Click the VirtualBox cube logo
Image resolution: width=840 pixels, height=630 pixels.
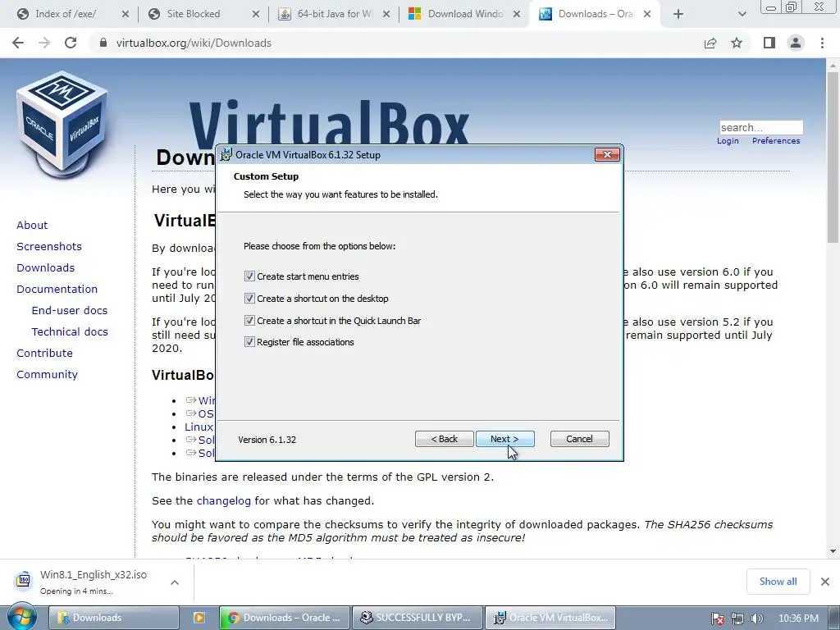[x=62, y=125]
